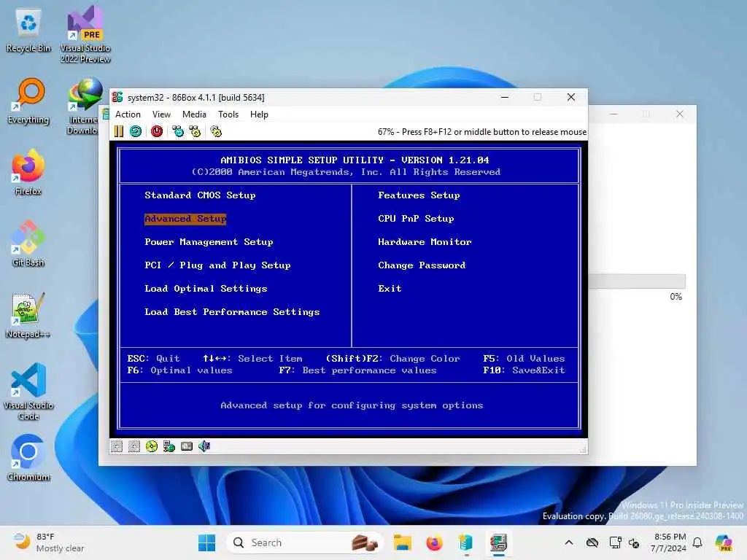Screen dimensions: 747x560
Task: Click the 86Box window resize grip corner
Action: (x=583, y=449)
